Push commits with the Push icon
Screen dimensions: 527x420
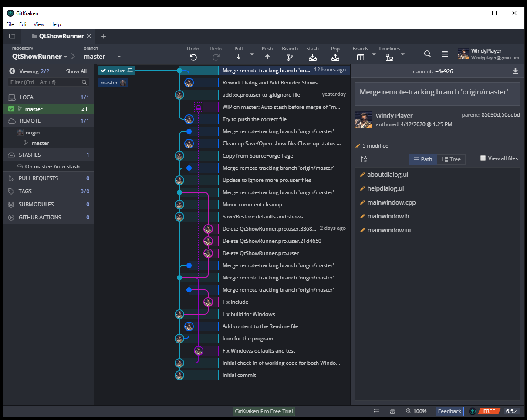[267, 57]
